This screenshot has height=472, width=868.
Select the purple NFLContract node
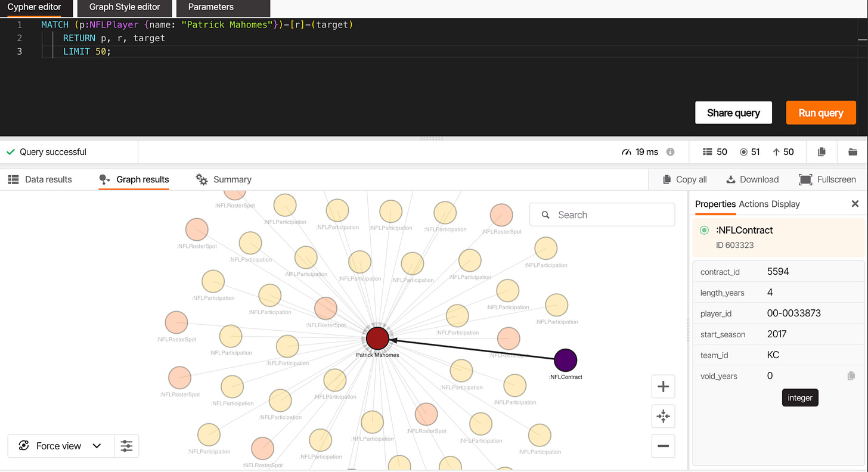coord(565,360)
